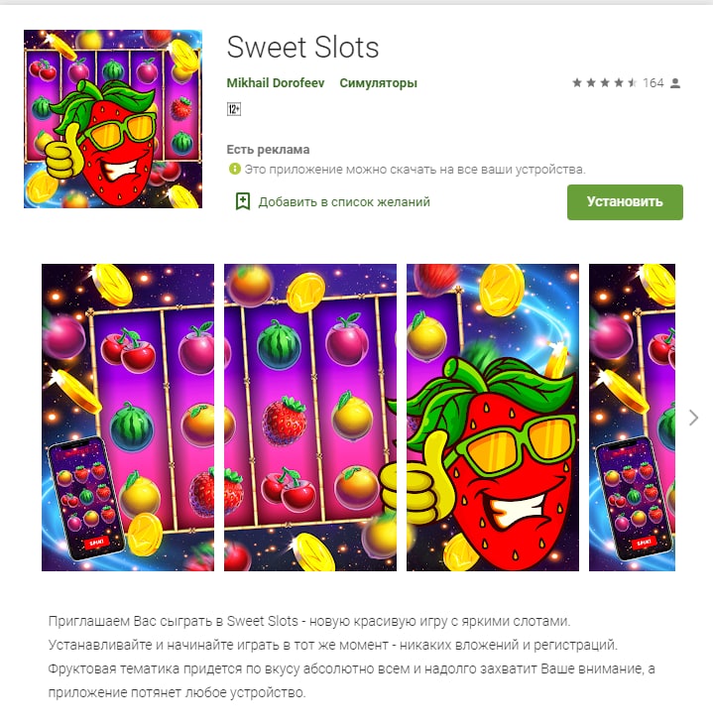Add to wishlist via Добавить в список желаний
The image size is (713, 728).
pyautogui.click(x=344, y=202)
